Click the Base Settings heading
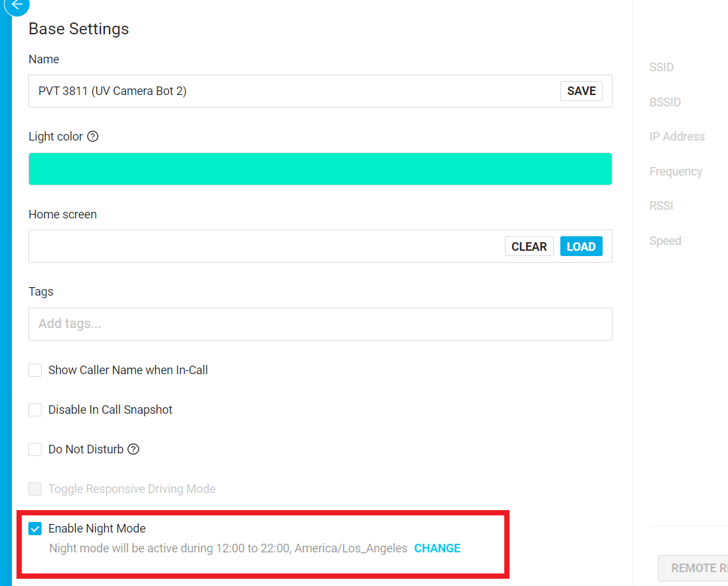The height and width of the screenshot is (586, 728). coord(79,29)
